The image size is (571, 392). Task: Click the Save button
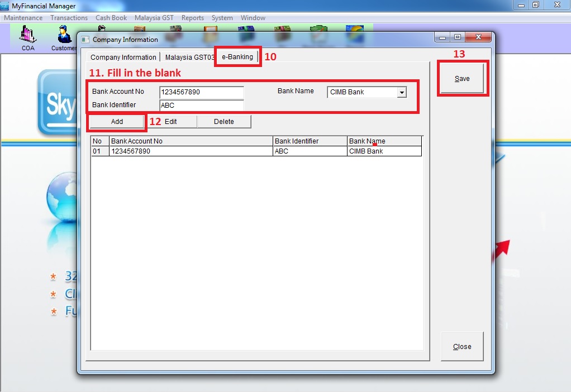click(462, 79)
